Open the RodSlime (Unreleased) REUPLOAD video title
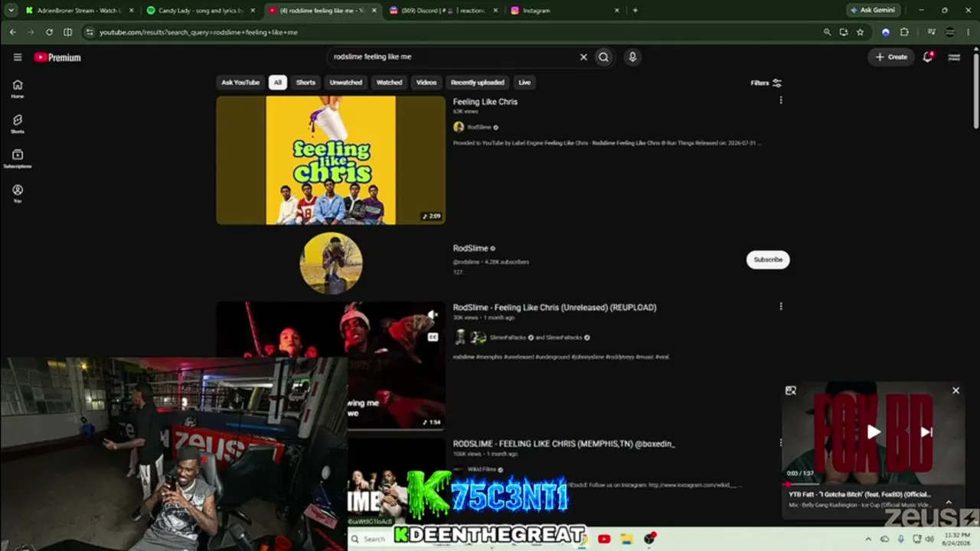 point(554,308)
